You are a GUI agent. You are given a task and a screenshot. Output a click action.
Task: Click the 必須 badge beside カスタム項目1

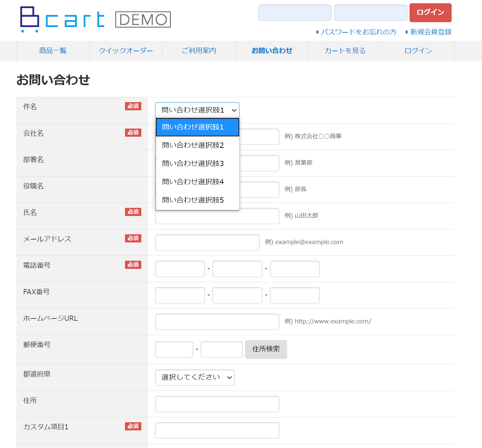(133, 426)
